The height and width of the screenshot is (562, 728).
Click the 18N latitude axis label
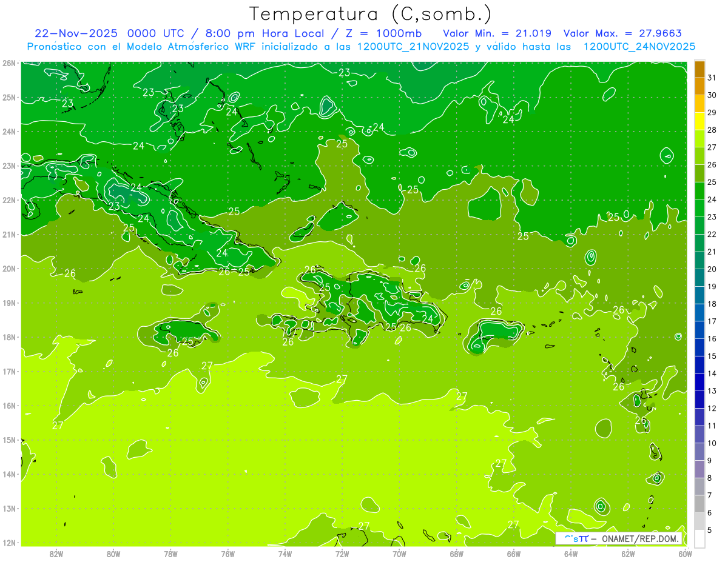pyautogui.click(x=8, y=337)
